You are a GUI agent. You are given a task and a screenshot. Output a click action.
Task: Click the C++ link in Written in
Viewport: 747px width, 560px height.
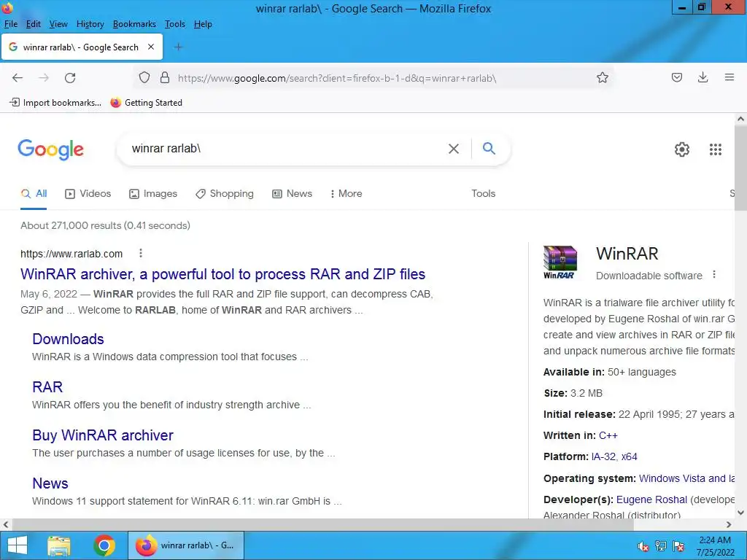point(608,436)
